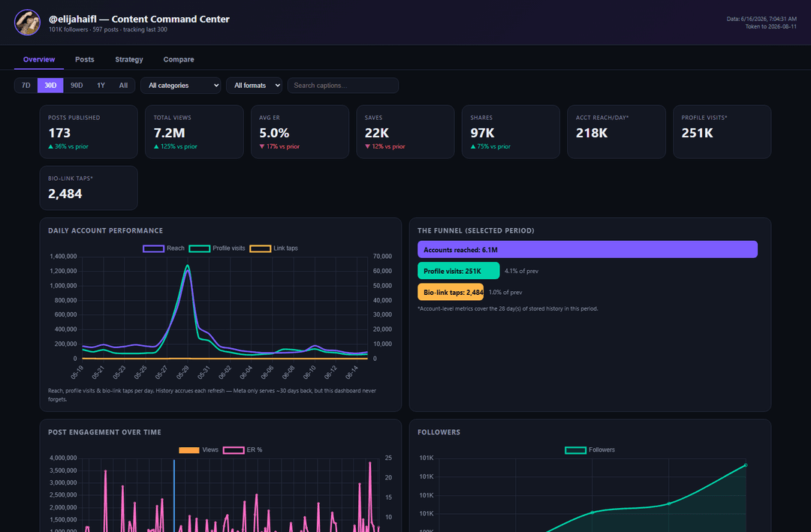Click the Shares 97K card

(511, 132)
